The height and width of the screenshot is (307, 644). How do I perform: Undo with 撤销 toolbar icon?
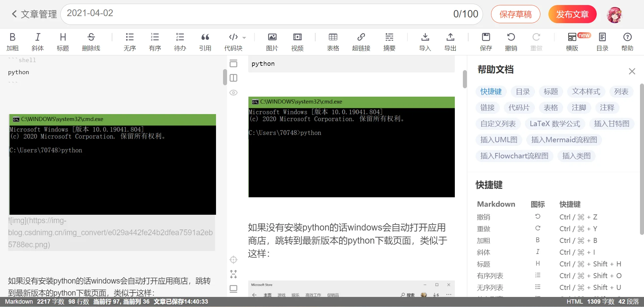coord(511,42)
